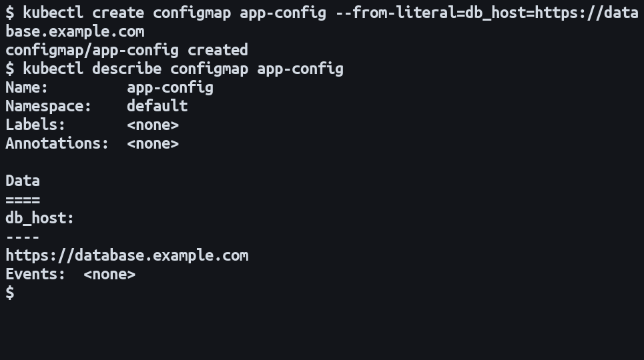This screenshot has height=360, width=644.
Task: Click the <none> value beside Labels
Action: pos(153,125)
